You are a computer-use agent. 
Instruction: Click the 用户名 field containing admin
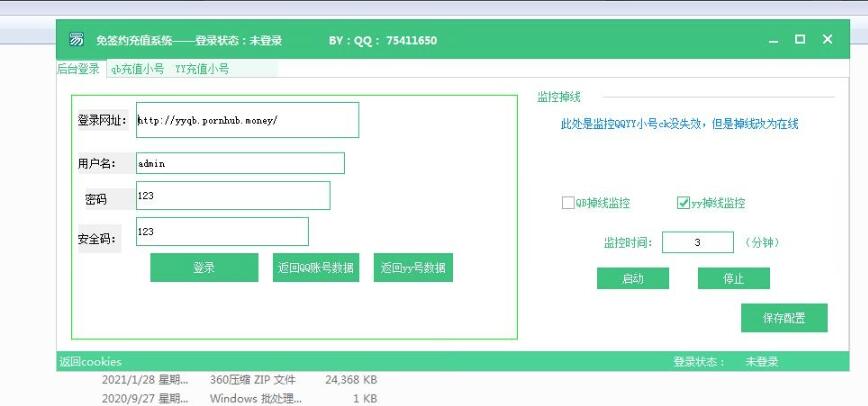pos(239,163)
